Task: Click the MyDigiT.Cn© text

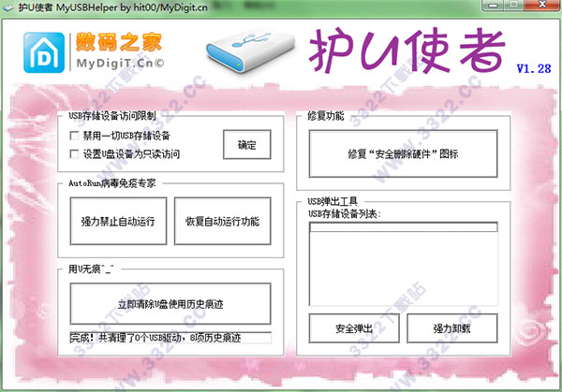Action: coord(121,63)
